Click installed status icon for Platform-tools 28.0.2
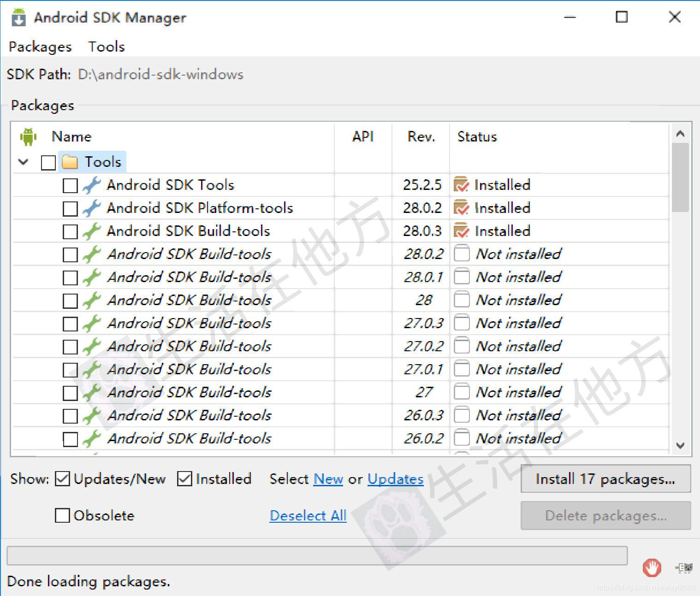Screen dimensions: 700x596 462,207
